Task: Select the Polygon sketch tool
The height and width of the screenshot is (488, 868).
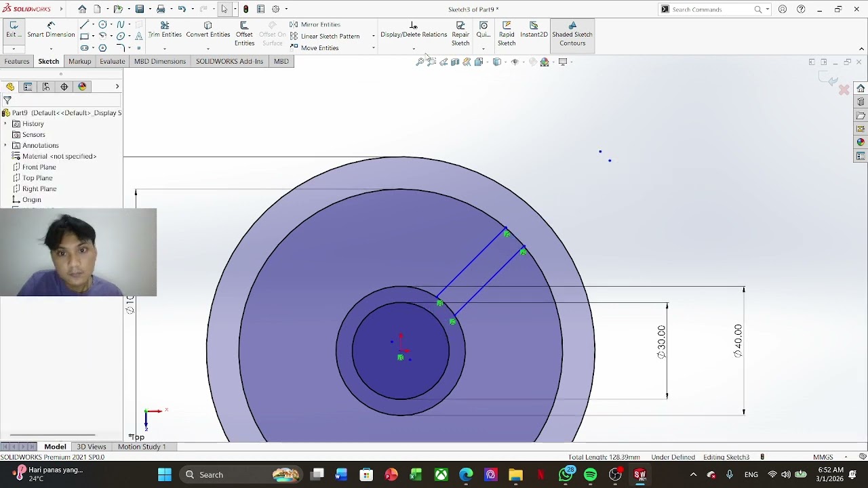Action: (x=102, y=48)
